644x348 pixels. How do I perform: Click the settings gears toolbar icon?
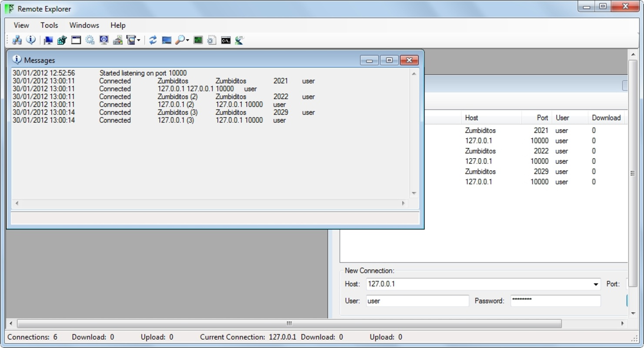coord(90,40)
